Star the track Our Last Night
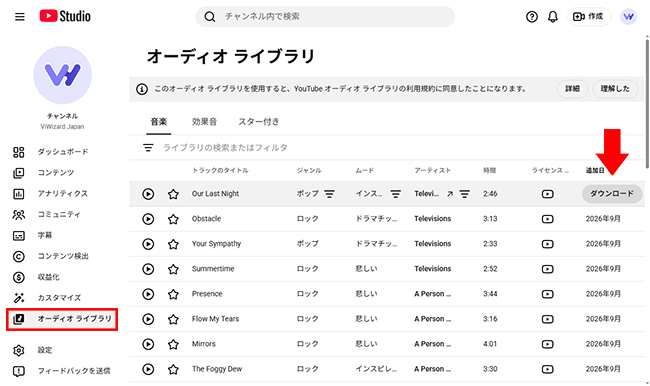Image resolution: width=650 pixels, height=386 pixels. pos(173,194)
